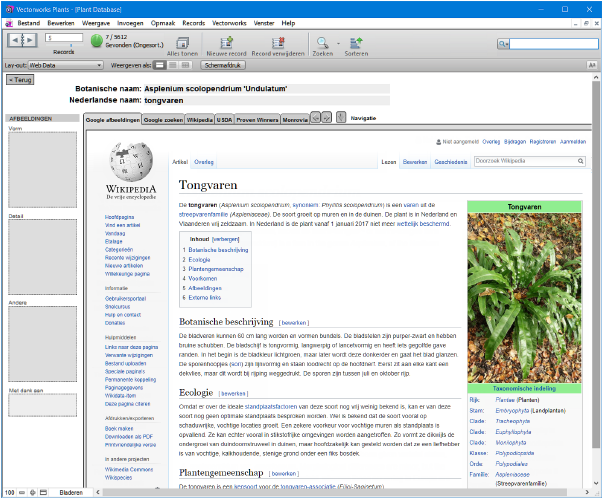The height and width of the screenshot is (500, 603).
Task: Click the horizontal scrollbar track
Action: coord(335,492)
